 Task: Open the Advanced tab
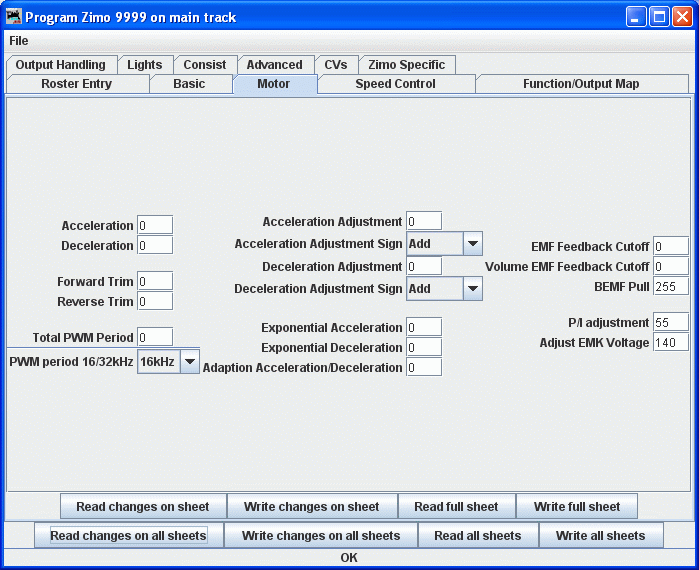click(275, 65)
